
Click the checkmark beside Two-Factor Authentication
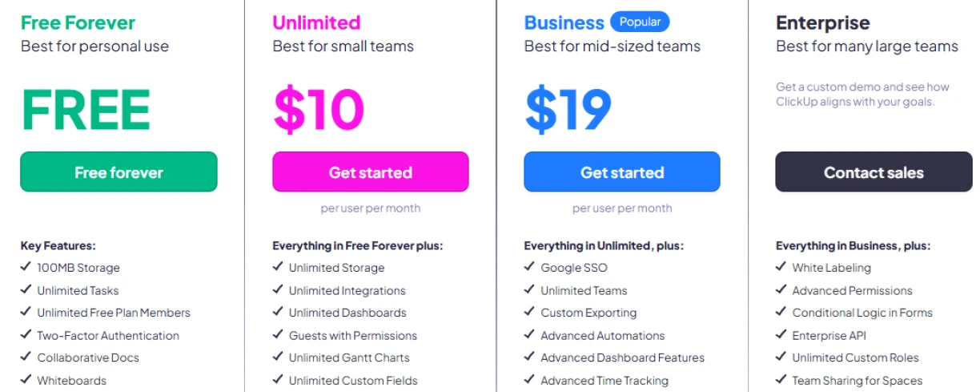(26, 335)
